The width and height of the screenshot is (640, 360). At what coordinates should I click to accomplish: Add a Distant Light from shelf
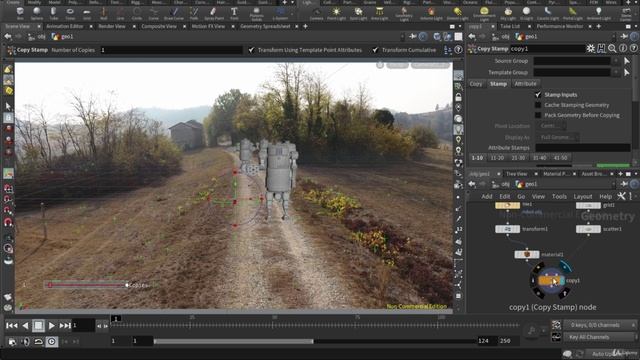[458, 13]
